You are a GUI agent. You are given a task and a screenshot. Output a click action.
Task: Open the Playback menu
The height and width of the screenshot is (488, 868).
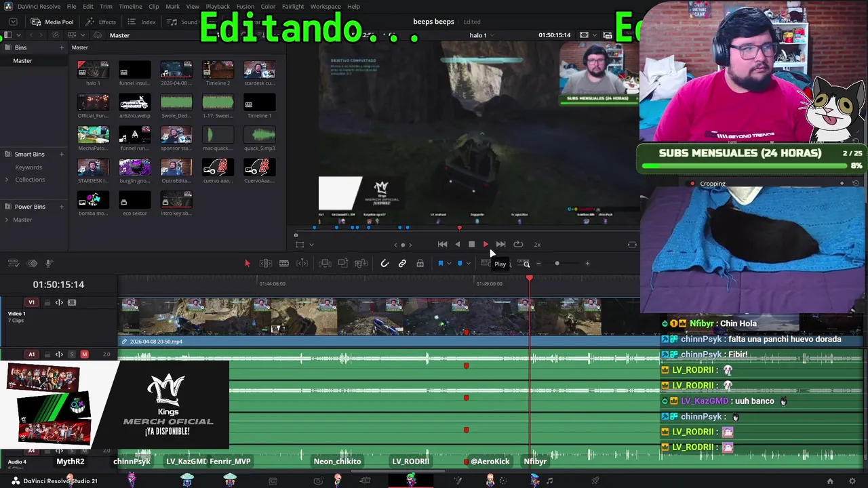[x=218, y=7]
